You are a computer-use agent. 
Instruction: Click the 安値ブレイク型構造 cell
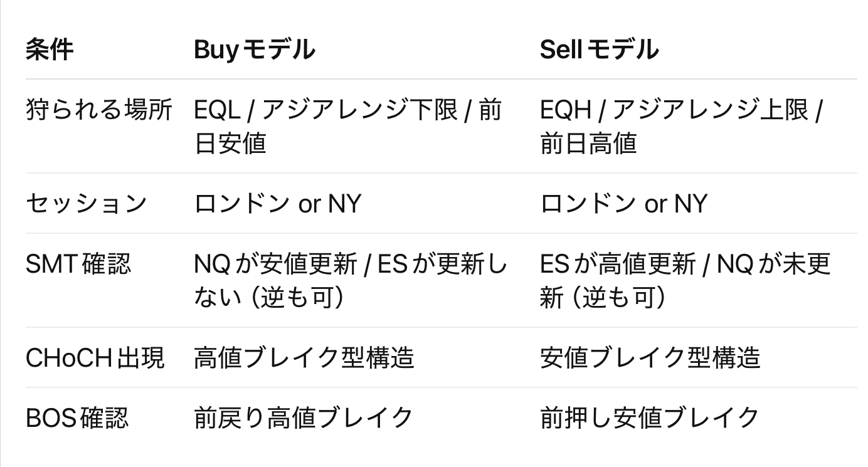[x=650, y=358]
